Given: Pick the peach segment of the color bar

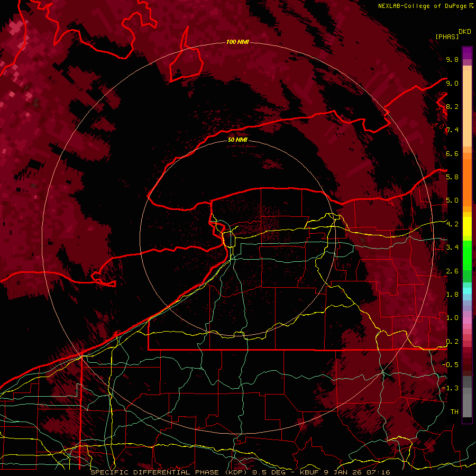Looking at the screenshot, I should point(467,109).
